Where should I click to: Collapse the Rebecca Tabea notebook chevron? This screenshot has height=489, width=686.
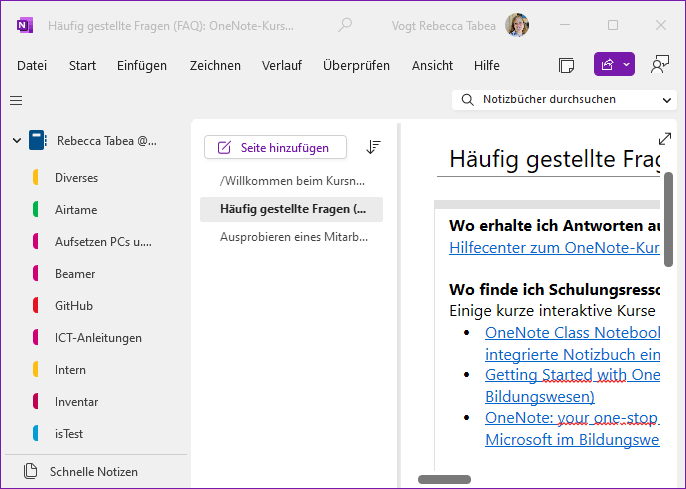[17, 141]
